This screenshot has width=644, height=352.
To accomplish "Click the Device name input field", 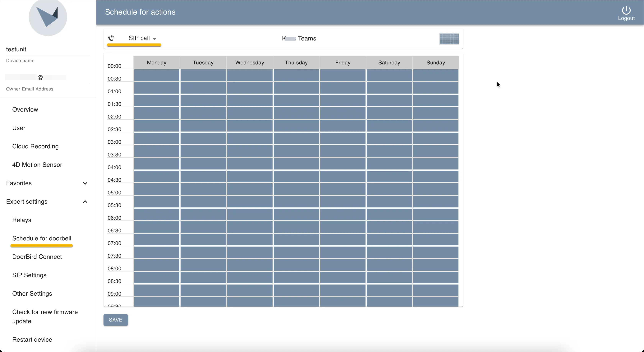I will pyautogui.click(x=48, y=49).
